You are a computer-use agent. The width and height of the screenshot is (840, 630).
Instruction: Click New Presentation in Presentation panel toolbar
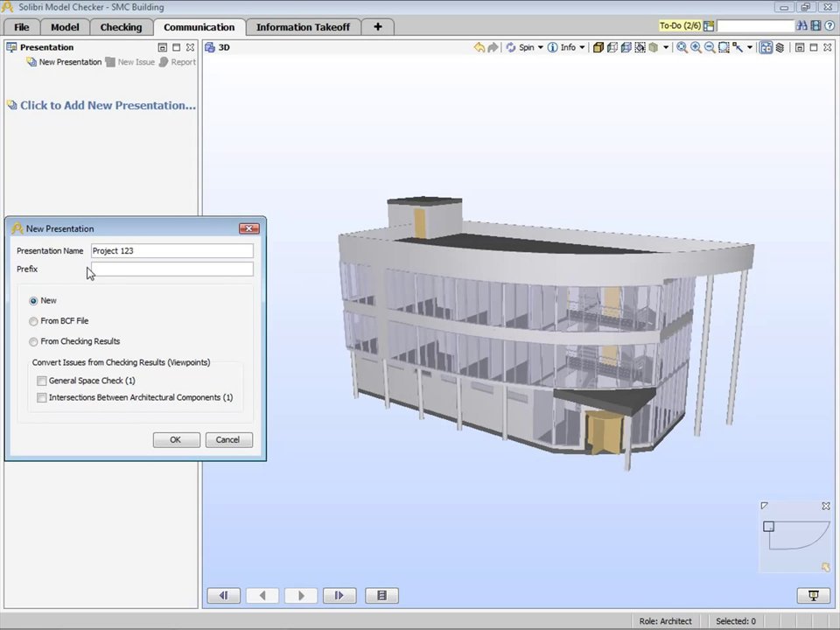pyautogui.click(x=64, y=62)
